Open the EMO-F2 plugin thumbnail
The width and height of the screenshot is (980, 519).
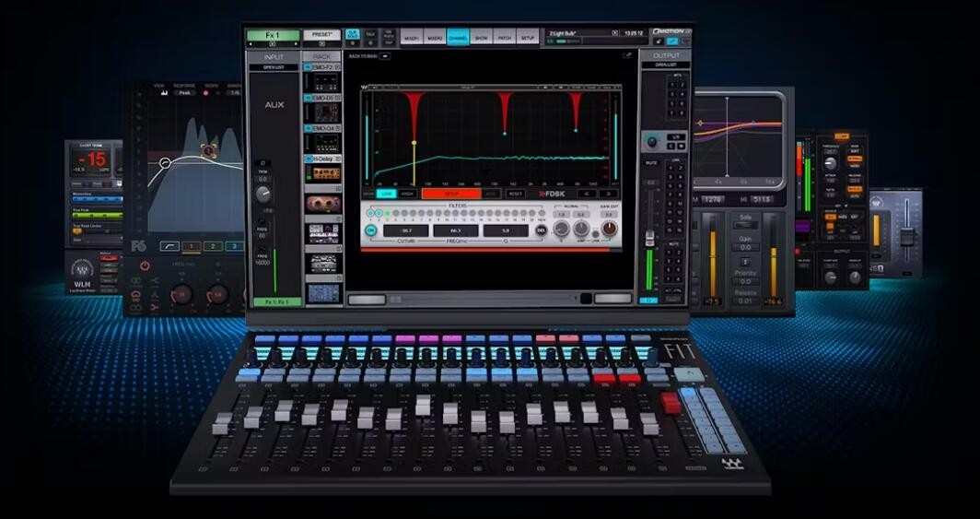[x=326, y=82]
